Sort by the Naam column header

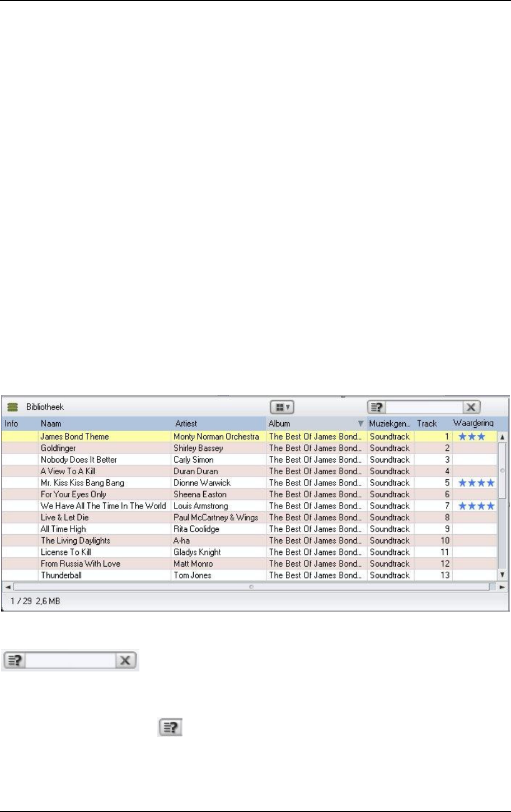[51, 423]
